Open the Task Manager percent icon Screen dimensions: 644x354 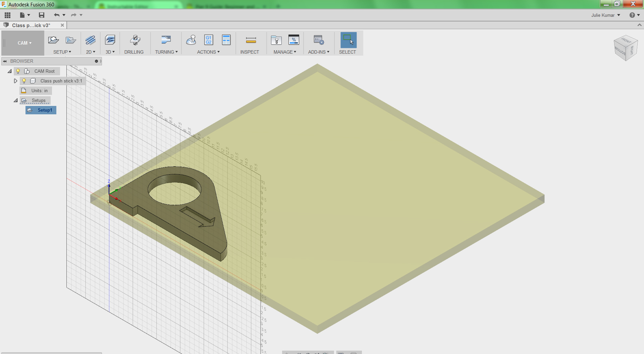pyautogui.click(x=294, y=40)
